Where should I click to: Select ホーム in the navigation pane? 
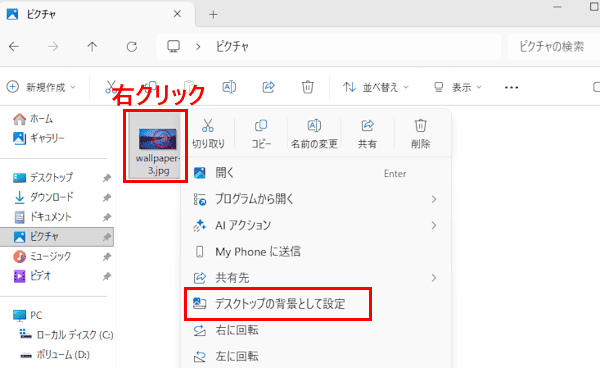(33, 119)
